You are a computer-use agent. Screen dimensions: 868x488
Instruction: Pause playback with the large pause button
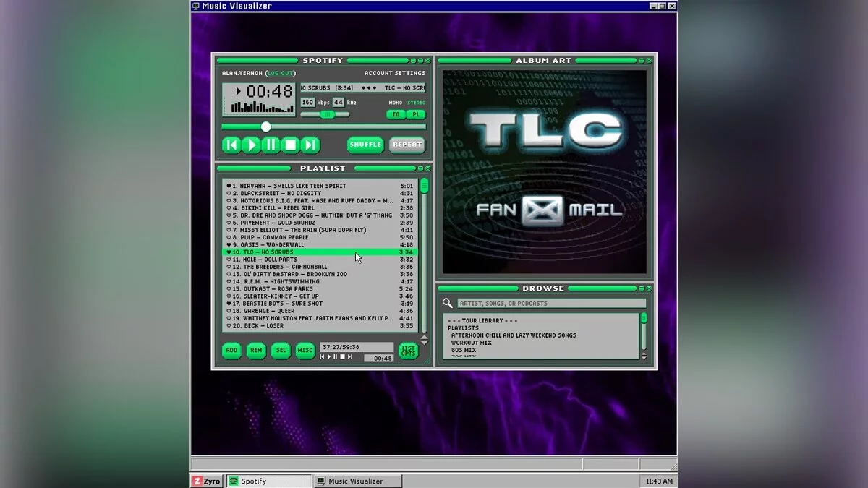271,145
